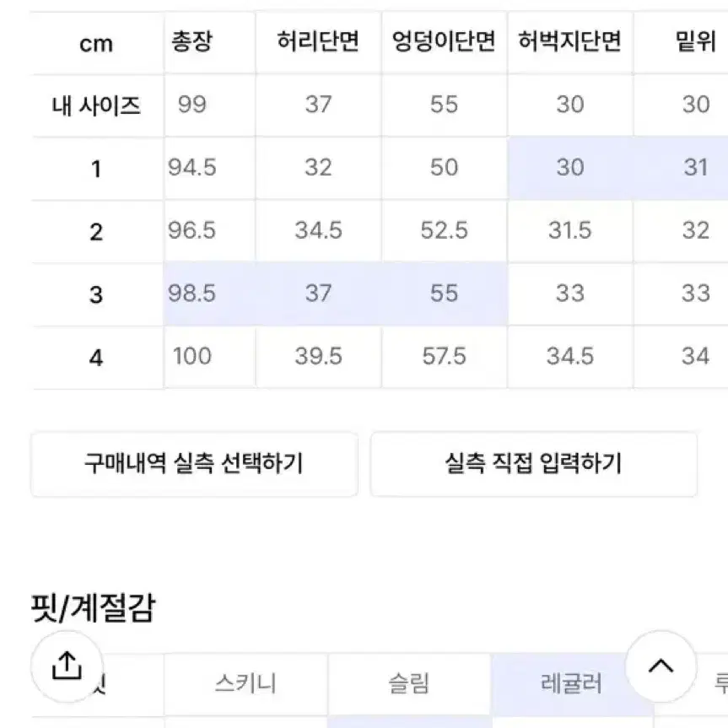Viewport: 728px width, 728px height.
Task: Click highlighted thigh value 30 in size 1
Action: coord(570,168)
